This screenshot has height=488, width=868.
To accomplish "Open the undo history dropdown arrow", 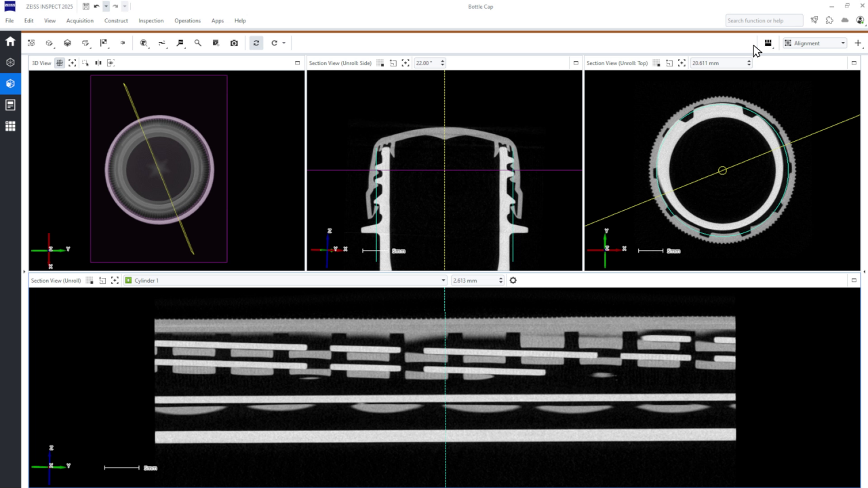I will click(x=106, y=6).
